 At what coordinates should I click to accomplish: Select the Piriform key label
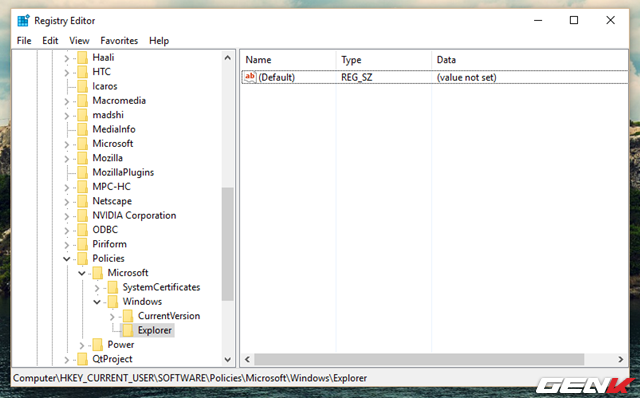coord(109,244)
